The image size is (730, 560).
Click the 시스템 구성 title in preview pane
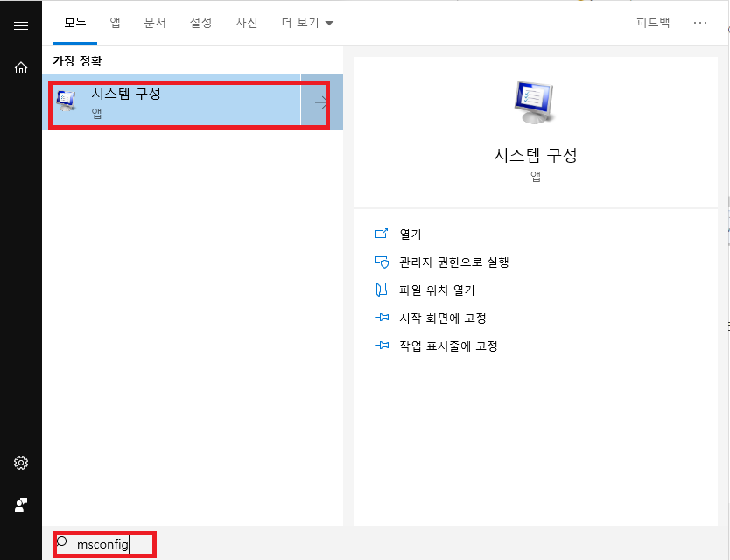[536, 155]
